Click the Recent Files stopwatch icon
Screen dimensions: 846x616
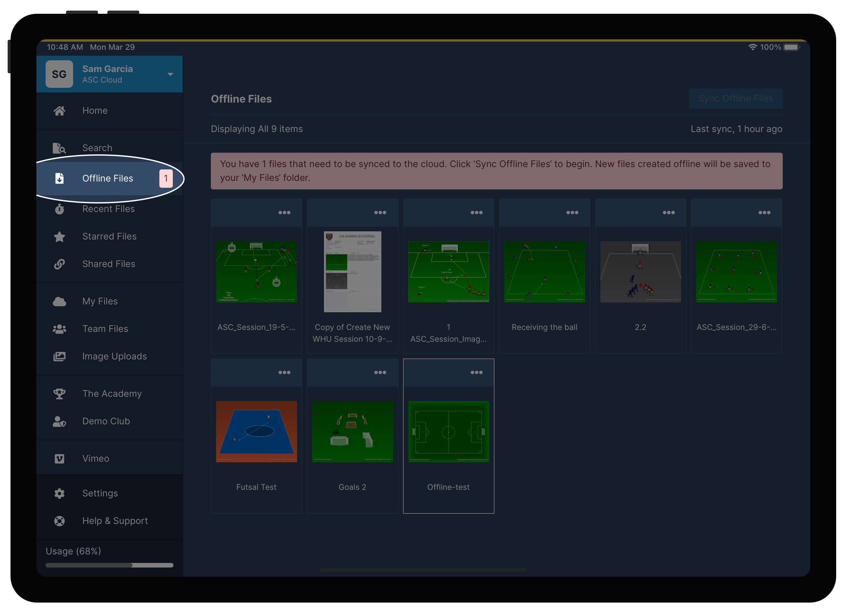click(x=59, y=209)
